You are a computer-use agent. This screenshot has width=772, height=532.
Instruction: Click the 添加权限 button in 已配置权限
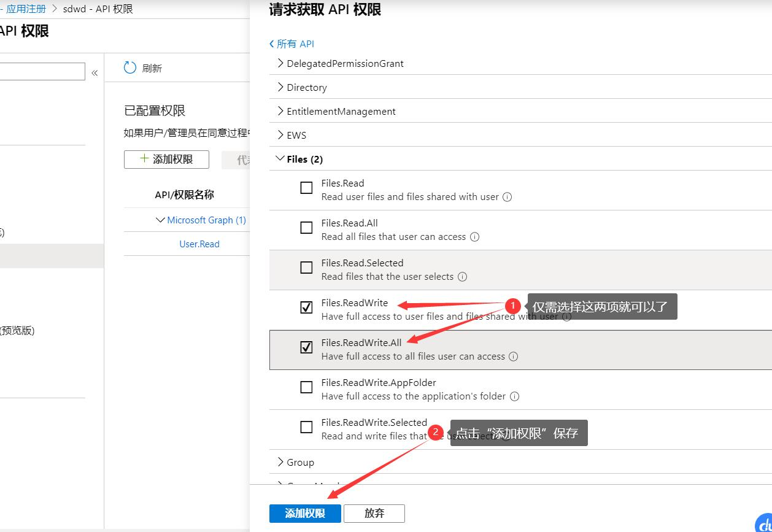(166, 159)
